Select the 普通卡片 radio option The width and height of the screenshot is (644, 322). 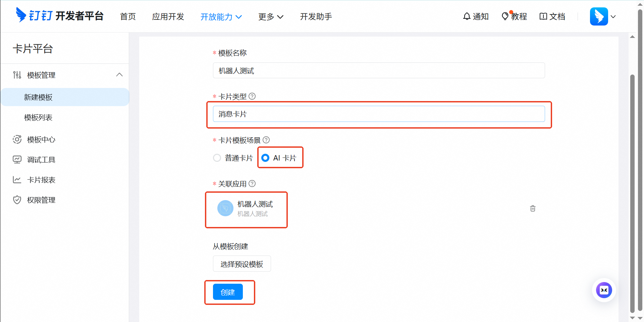click(x=217, y=157)
